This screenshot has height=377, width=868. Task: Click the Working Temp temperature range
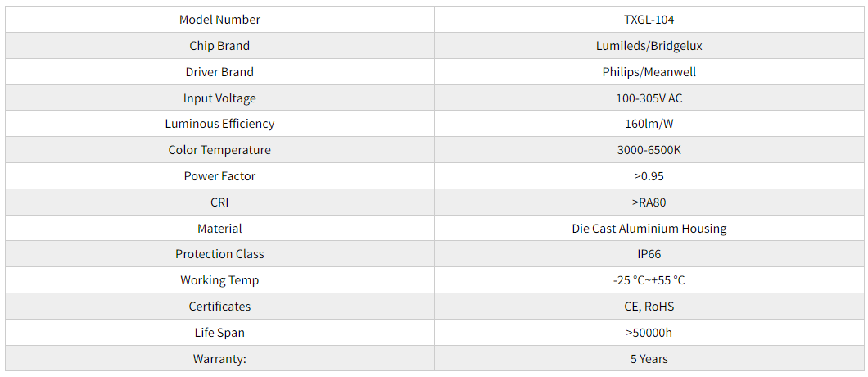click(x=649, y=280)
